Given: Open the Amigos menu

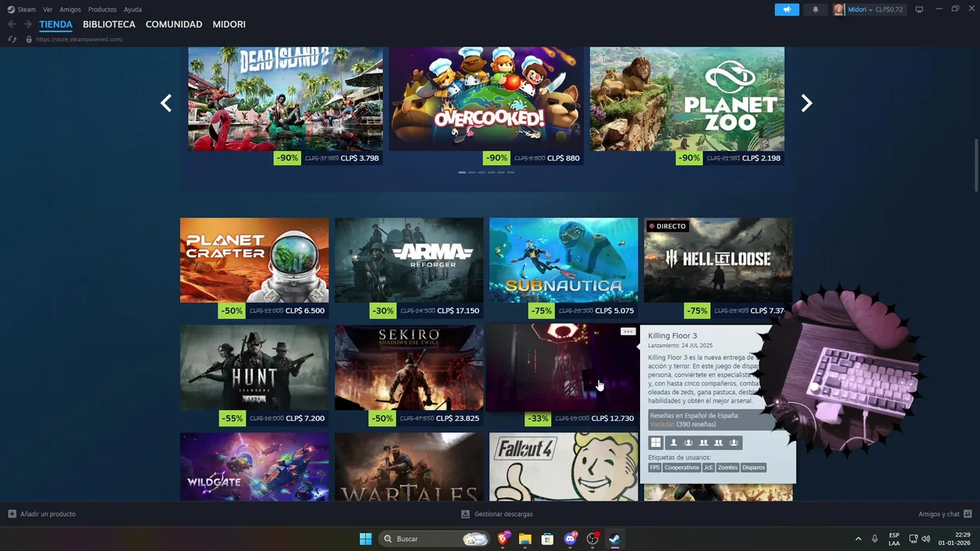Looking at the screenshot, I should (x=70, y=9).
